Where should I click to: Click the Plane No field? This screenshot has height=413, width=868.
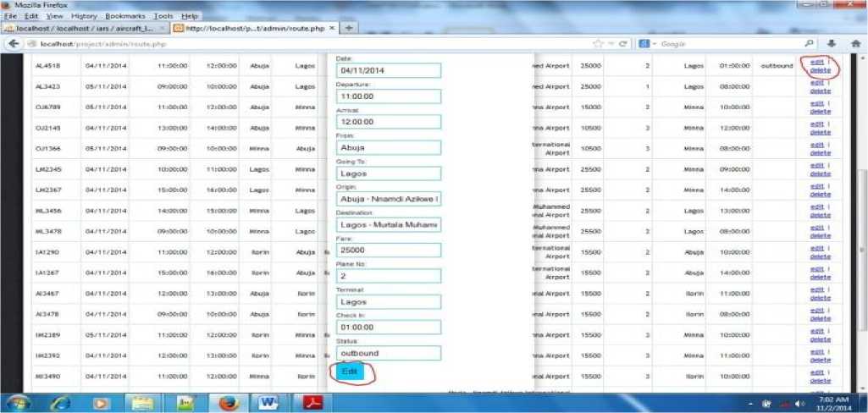click(x=388, y=276)
